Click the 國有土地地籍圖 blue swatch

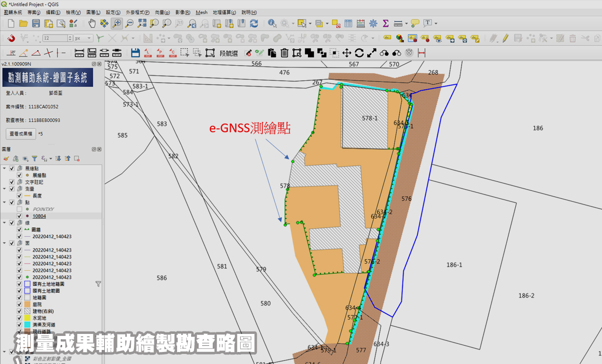[x=27, y=284]
